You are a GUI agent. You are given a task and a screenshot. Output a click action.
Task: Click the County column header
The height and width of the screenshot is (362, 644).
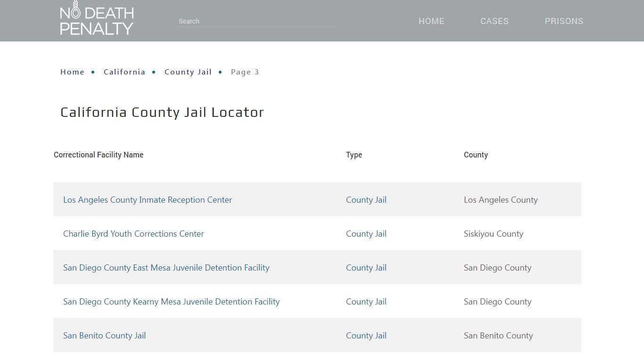(x=476, y=155)
